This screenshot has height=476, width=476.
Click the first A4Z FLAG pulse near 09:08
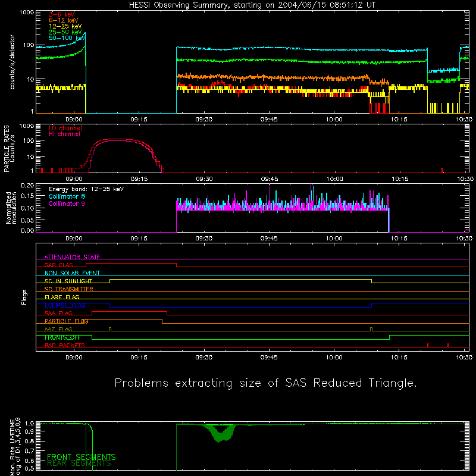[x=110, y=329]
